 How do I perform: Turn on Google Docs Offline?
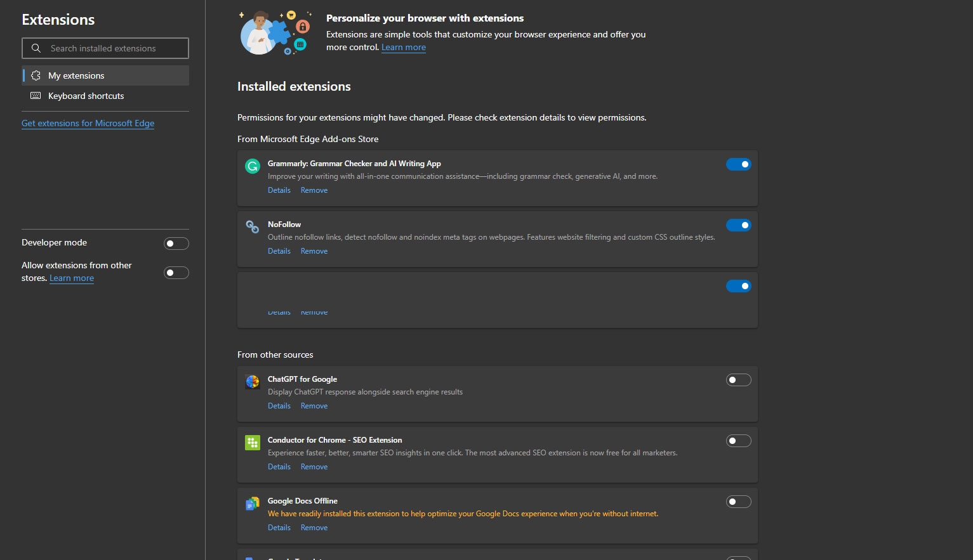click(x=738, y=501)
